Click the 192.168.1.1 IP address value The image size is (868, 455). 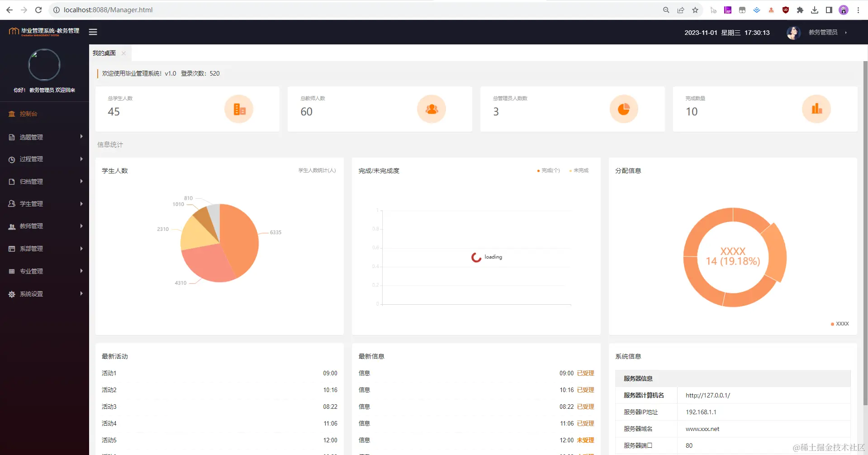point(701,412)
